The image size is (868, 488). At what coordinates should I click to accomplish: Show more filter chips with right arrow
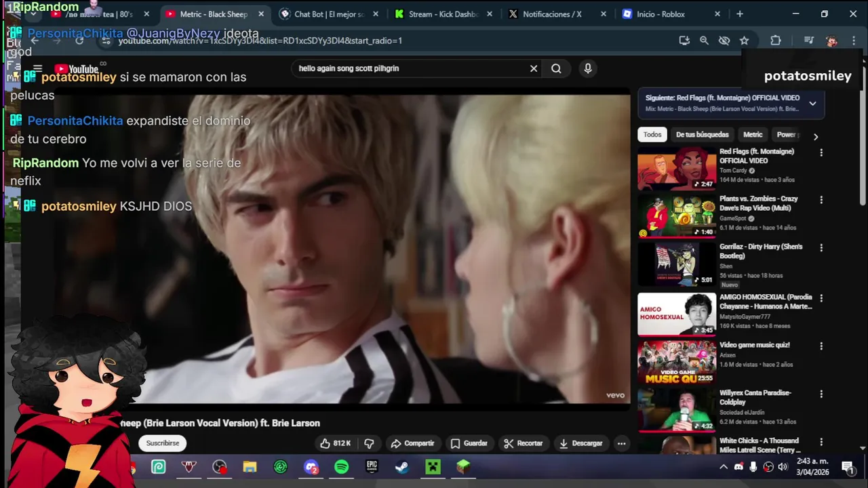[x=816, y=136]
